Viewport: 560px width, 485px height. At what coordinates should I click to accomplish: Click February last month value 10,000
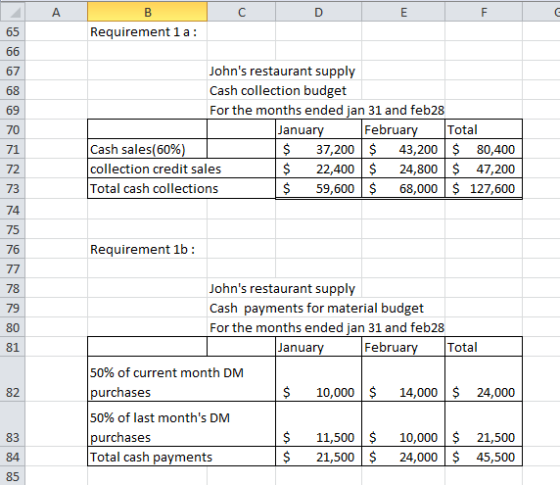point(403,424)
